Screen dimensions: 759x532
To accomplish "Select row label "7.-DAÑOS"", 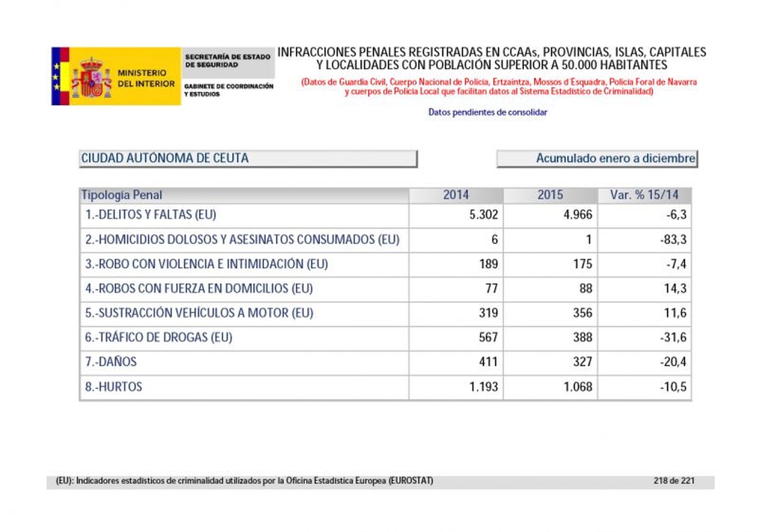I will coord(111,362).
